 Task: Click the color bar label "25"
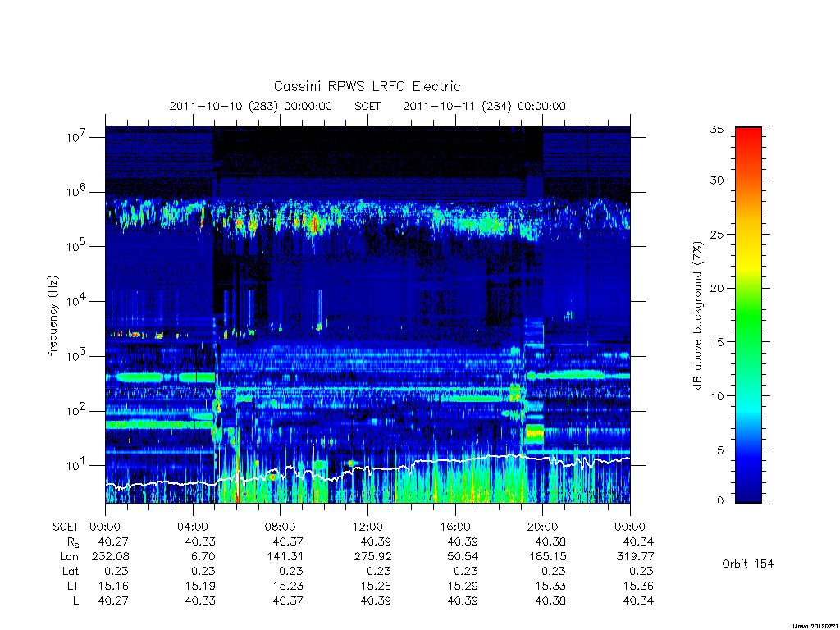pyautogui.click(x=717, y=234)
